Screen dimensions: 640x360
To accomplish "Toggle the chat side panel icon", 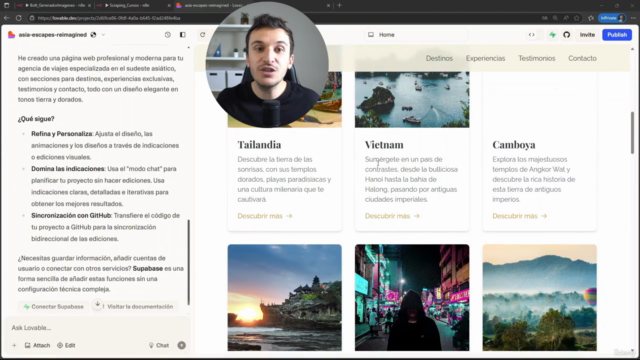I will click(182, 35).
